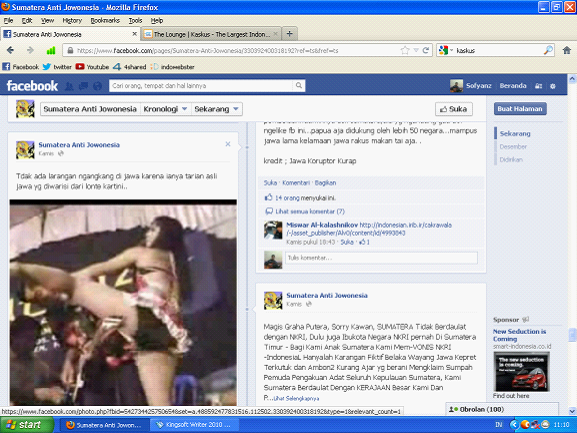Open Facebook messages icon

coord(84,86)
